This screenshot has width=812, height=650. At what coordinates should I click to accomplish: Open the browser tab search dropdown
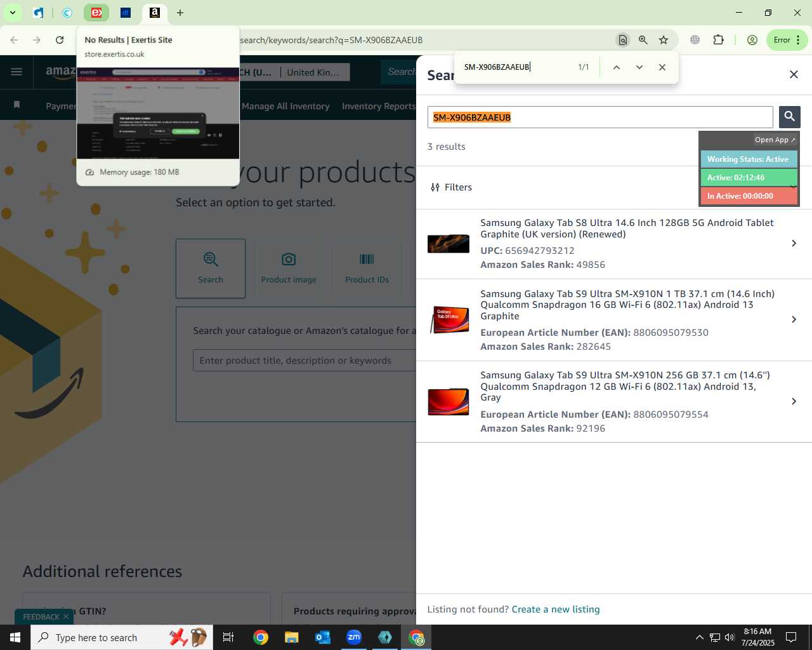(12, 12)
